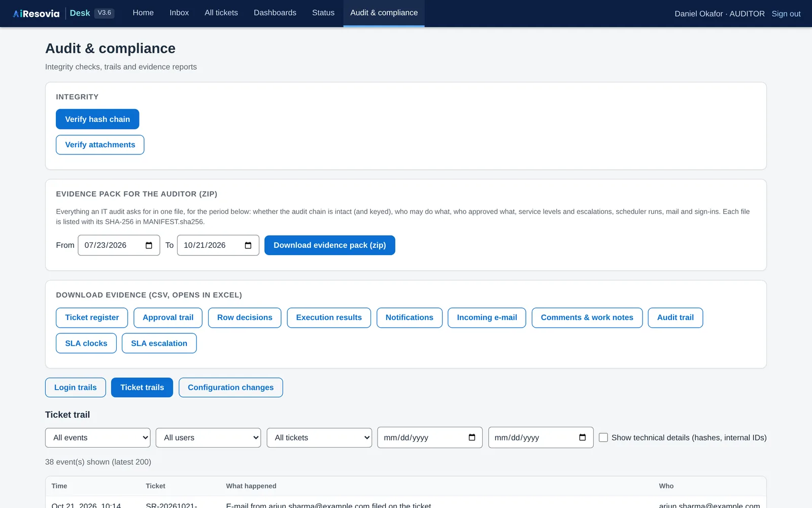The height and width of the screenshot is (508, 812).
Task: Download the Approval trail CSV
Action: click(x=168, y=317)
